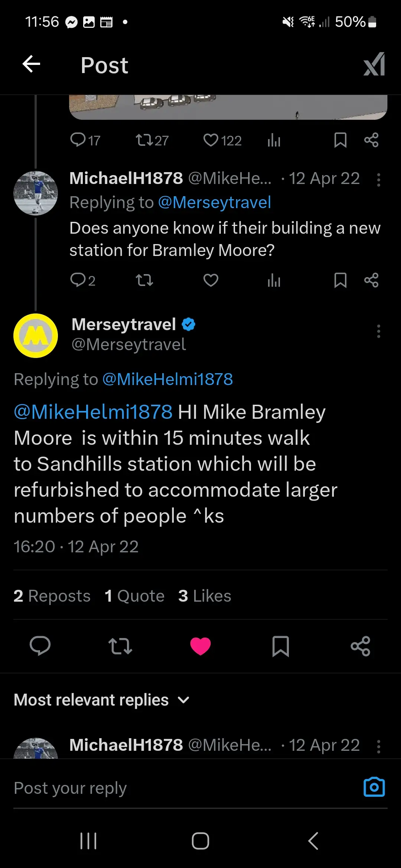This screenshot has width=401, height=868.
Task: View analytics for MichaelH1878's Bramley Moore reply
Action: [274, 280]
